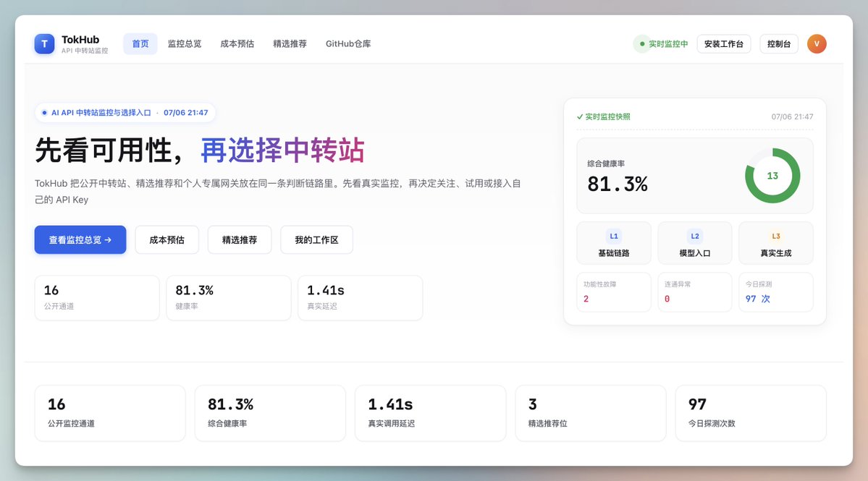Click the 实时监控中 status badge
Image resolution: width=868 pixels, height=481 pixels.
(x=662, y=43)
